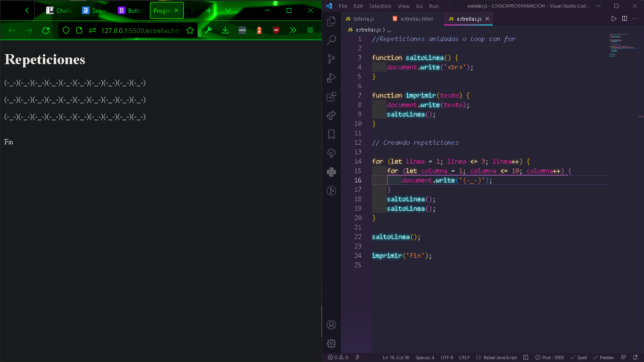Open VS Code notifications bell

636,357
